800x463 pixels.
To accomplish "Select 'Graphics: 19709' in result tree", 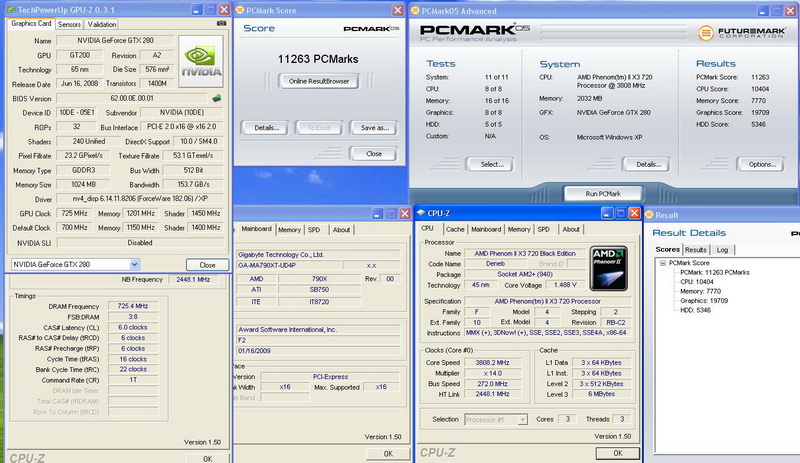I will click(704, 301).
